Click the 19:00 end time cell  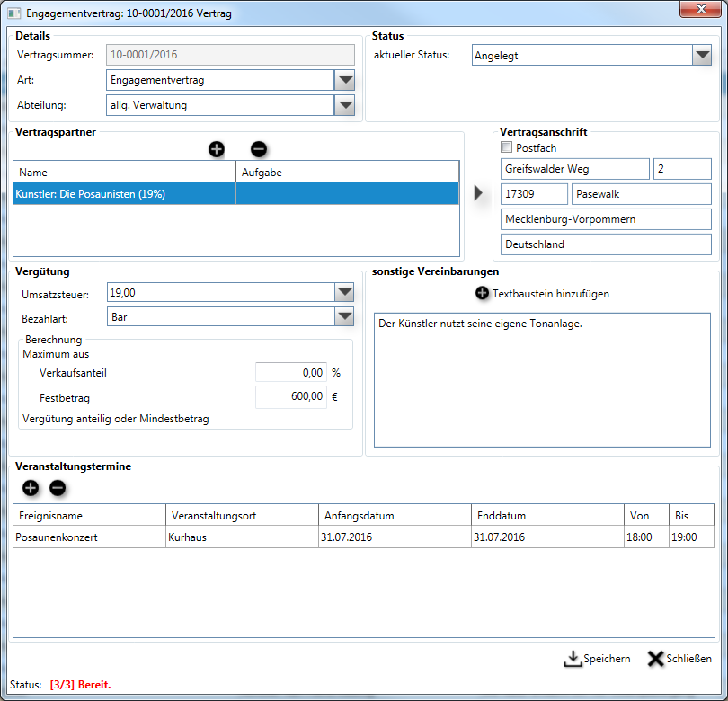[x=692, y=537]
